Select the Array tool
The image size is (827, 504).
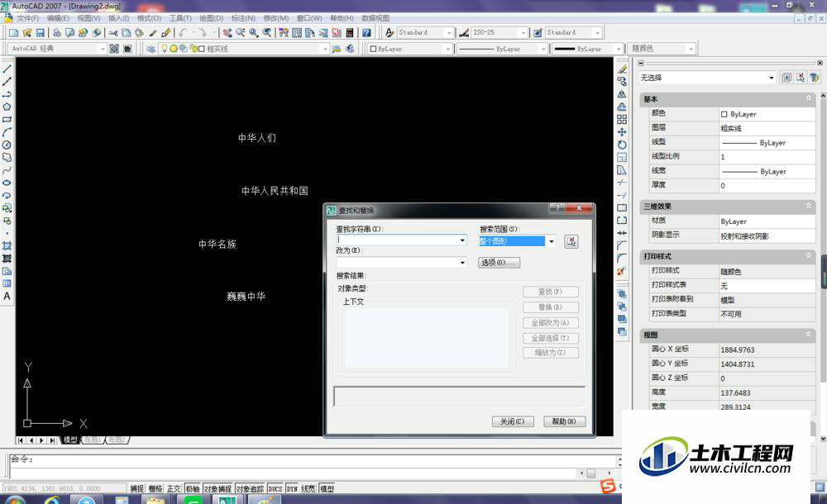tap(622, 120)
